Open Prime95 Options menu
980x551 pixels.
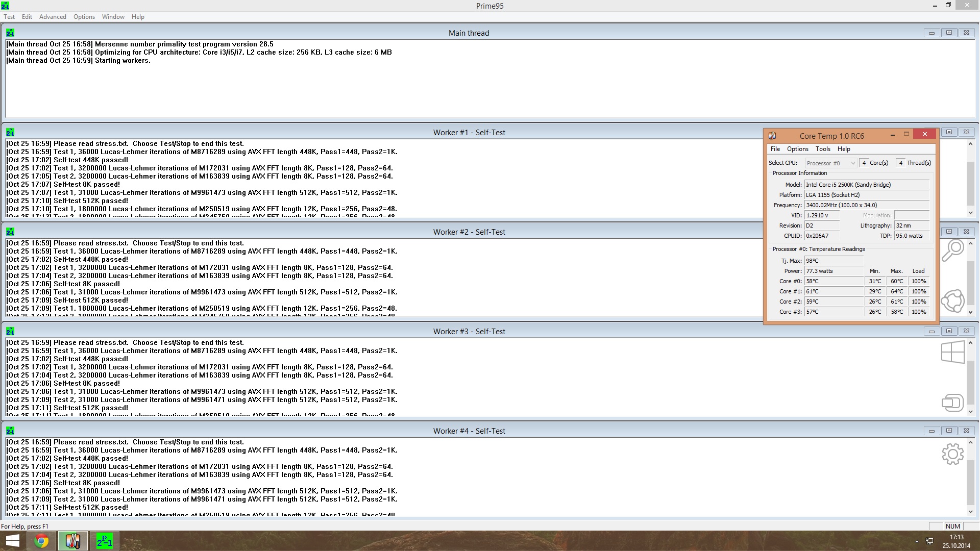click(x=84, y=17)
